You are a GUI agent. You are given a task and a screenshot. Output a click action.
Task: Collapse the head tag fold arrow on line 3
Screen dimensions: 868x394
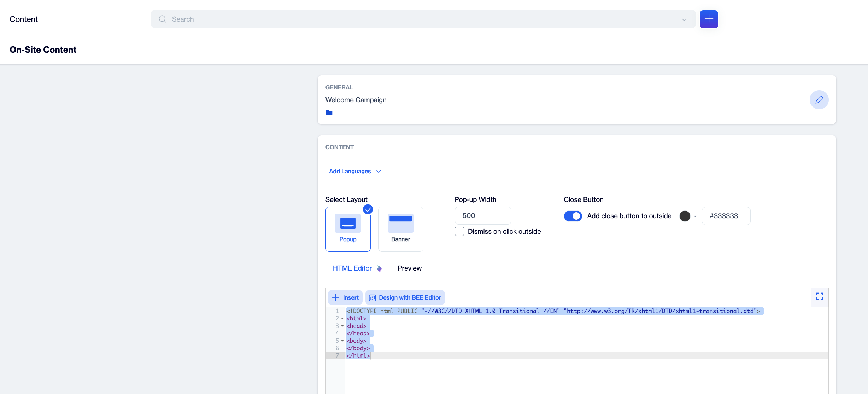point(342,326)
